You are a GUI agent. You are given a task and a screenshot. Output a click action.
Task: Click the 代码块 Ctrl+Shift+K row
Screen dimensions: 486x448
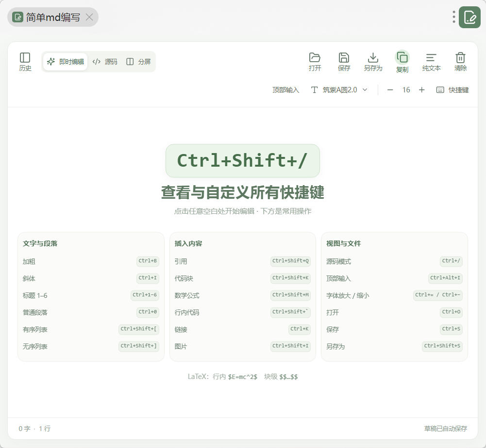point(243,278)
